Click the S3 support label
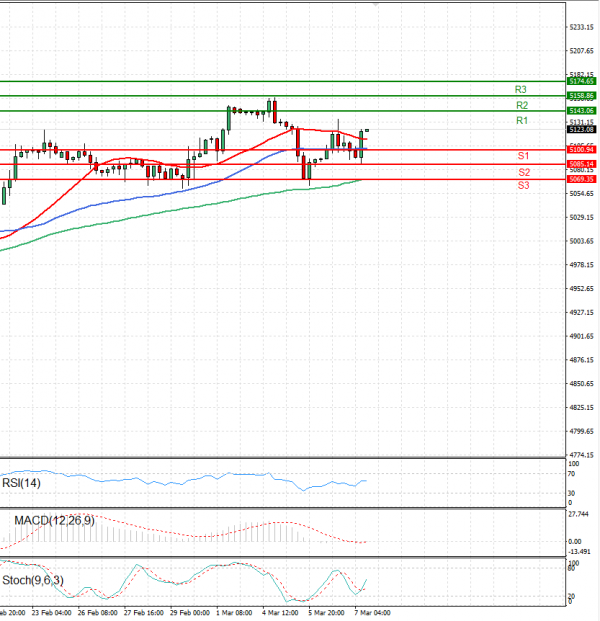The width and height of the screenshot is (600, 621). click(x=523, y=185)
